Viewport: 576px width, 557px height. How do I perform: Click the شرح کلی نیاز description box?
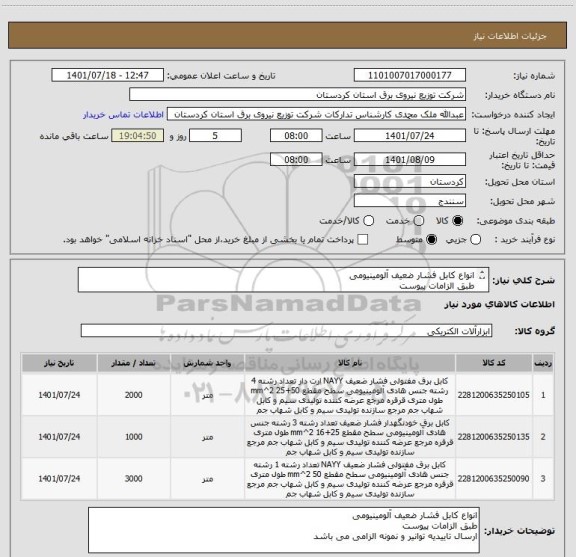pos(283,280)
